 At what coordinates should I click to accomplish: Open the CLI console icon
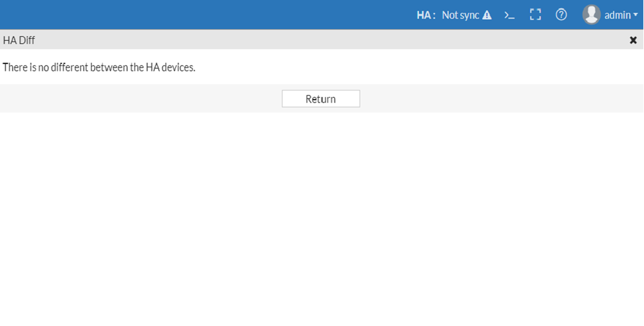(x=509, y=16)
